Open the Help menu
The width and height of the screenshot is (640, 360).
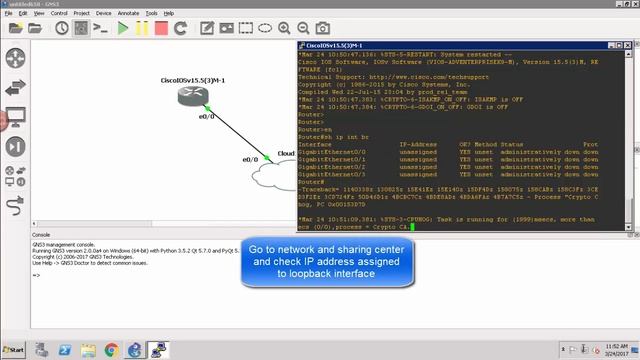pyautogui.click(x=169, y=13)
